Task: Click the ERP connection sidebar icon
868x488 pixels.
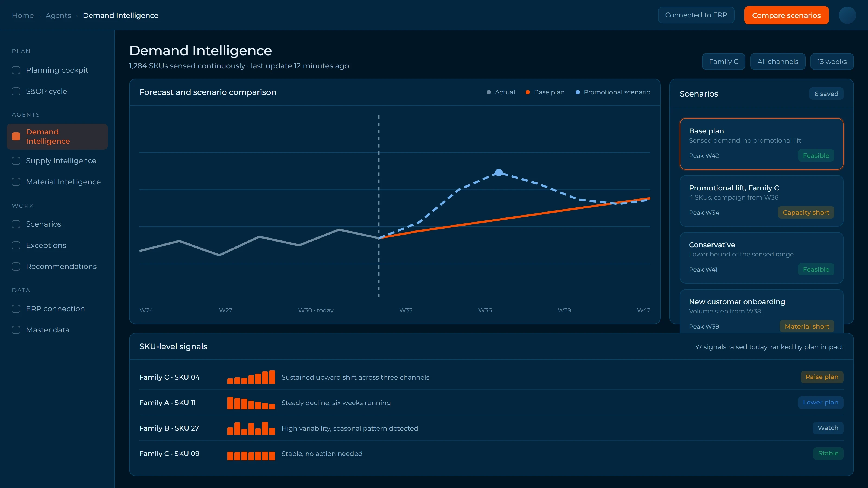Action: (x=16, y=309)
